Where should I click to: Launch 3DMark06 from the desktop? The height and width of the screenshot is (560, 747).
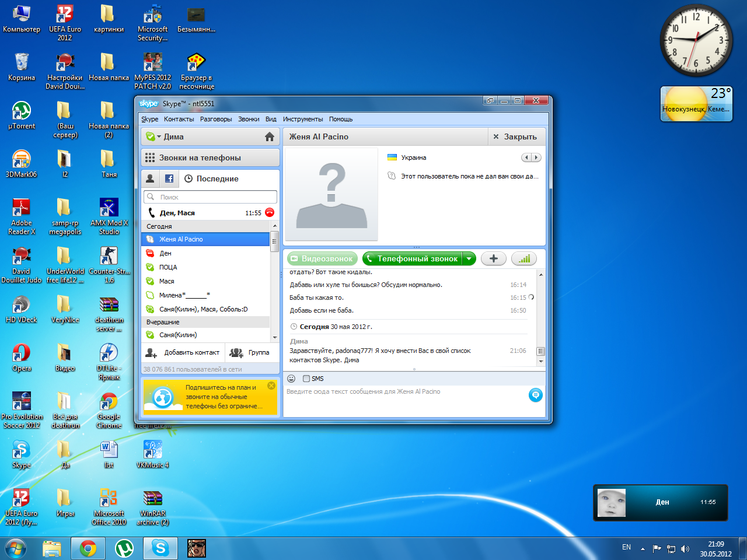(x=22, y=163)
